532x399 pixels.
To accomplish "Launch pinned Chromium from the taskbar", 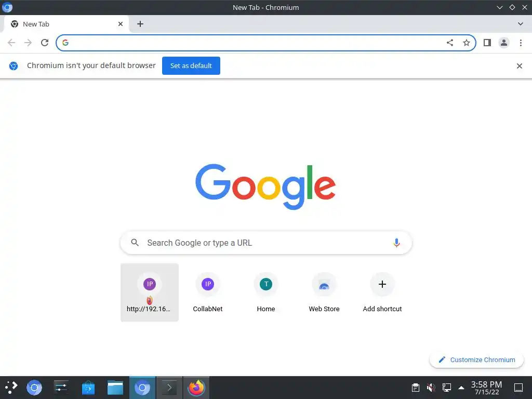I will coord(34,388).
